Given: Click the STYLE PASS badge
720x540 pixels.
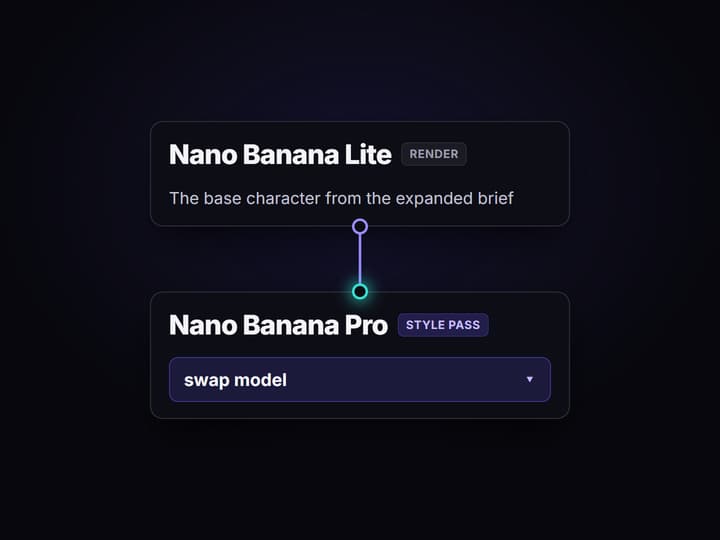Looking at the screenshot, I should (443, 325).
